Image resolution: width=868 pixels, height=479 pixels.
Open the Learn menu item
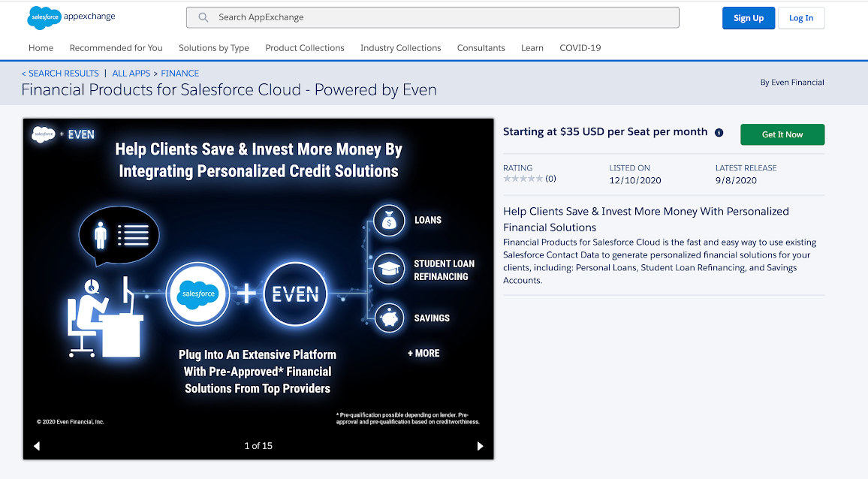(x=532, y=47)
